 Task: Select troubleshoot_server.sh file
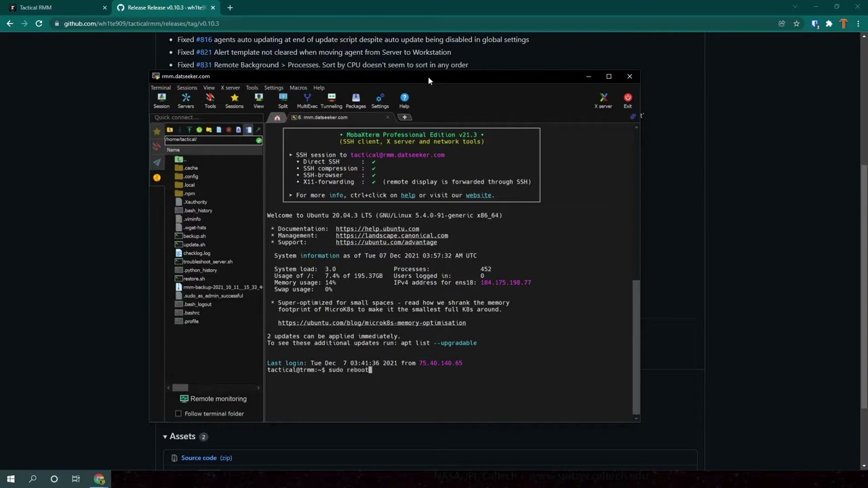point(203,262)
